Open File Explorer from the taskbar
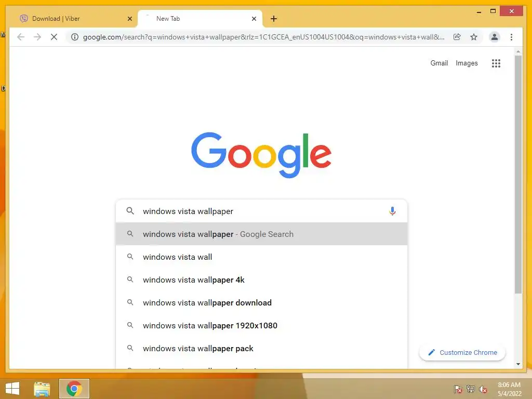 (42, 389)
